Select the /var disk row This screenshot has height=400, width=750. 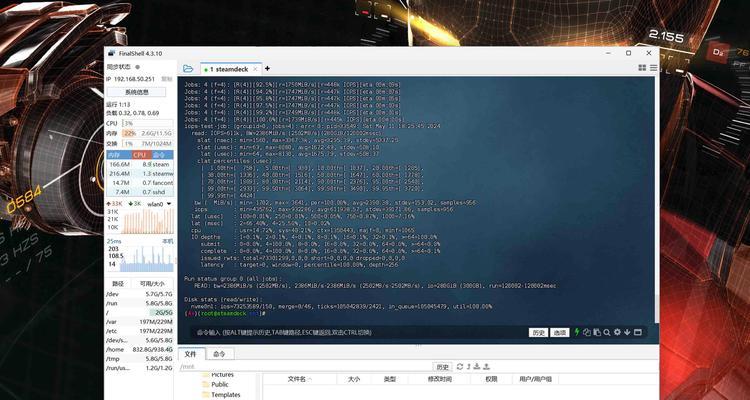(x=140, y=322)
